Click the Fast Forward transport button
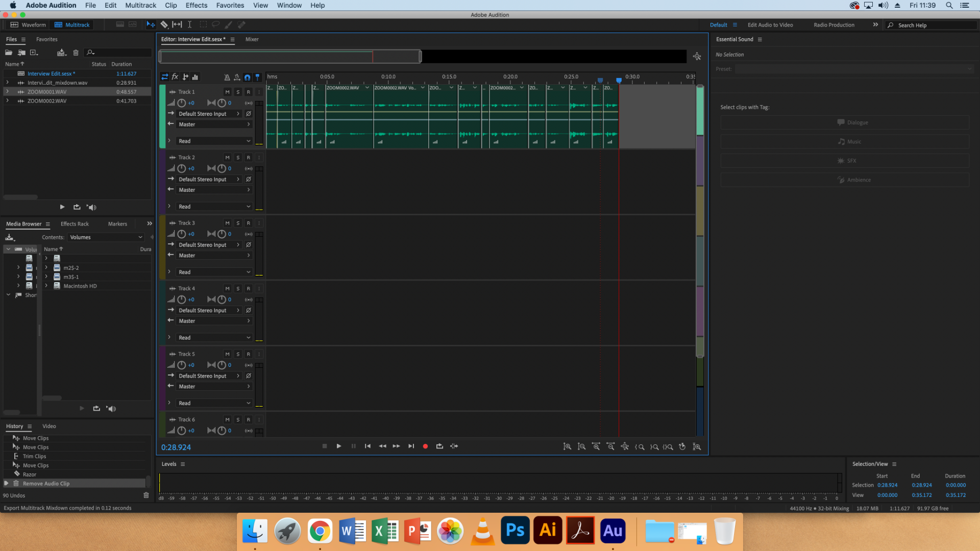This screenshot has height=551, width=980. point(397,446)
